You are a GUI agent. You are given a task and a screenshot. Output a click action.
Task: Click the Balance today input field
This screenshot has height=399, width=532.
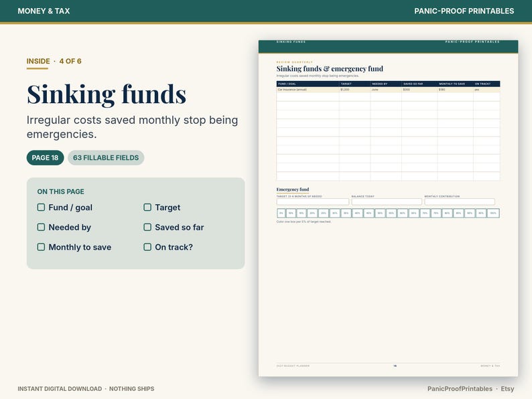point(387,202)
